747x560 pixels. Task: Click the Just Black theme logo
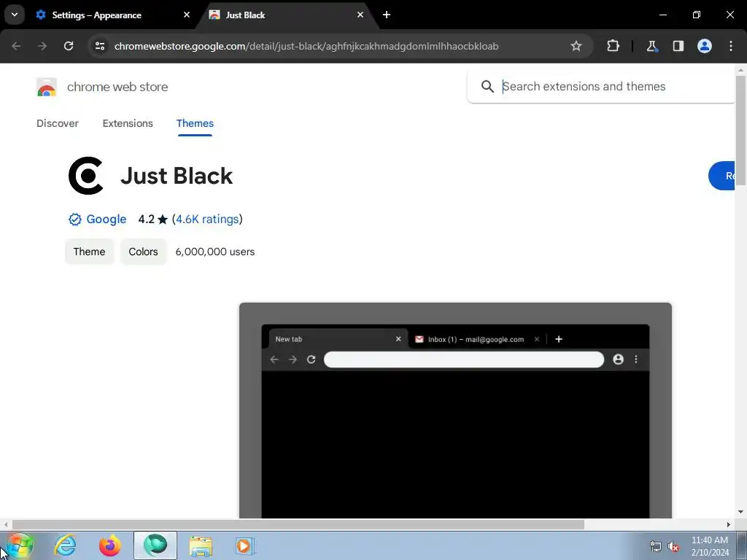click(x=86, y=176)
